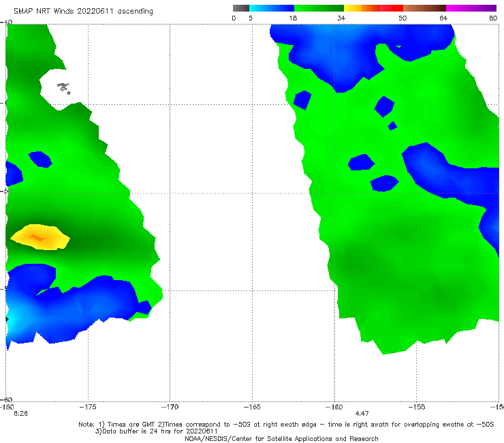
Task: Click the color bar label 50
Action: tap(403, 18)
